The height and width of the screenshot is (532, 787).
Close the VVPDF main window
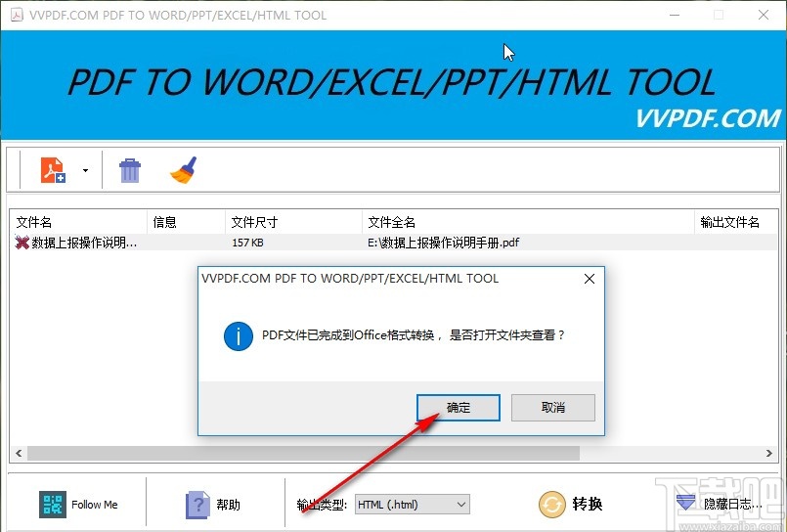click(764, 15)
